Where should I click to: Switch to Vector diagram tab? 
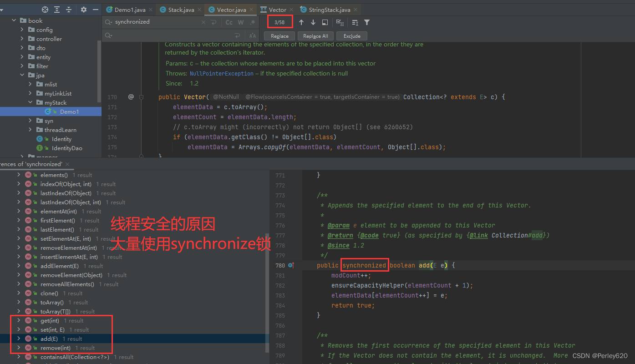pyautogui.click(x=277, y=10)
